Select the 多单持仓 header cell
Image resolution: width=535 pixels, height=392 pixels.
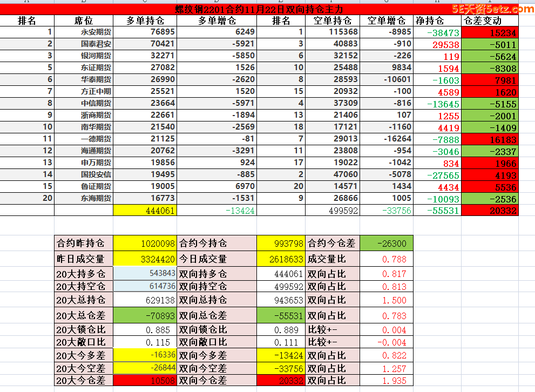point(145,21)
